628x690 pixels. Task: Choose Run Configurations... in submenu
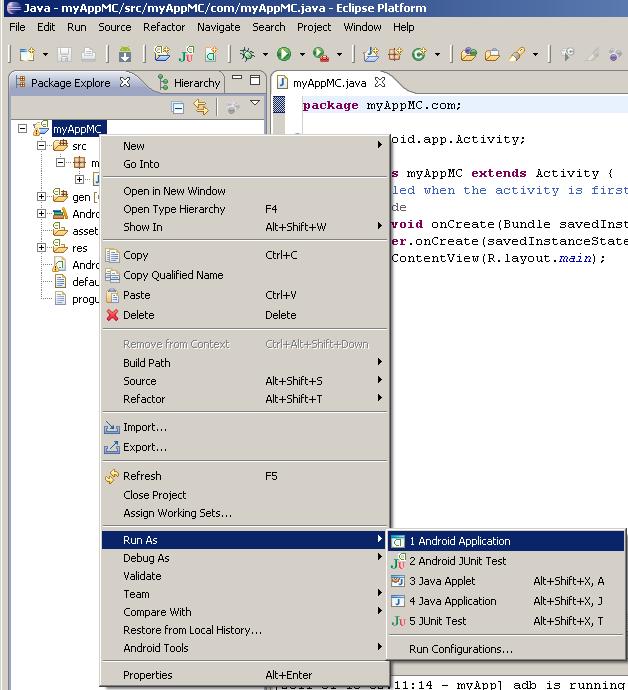[460, 649]
